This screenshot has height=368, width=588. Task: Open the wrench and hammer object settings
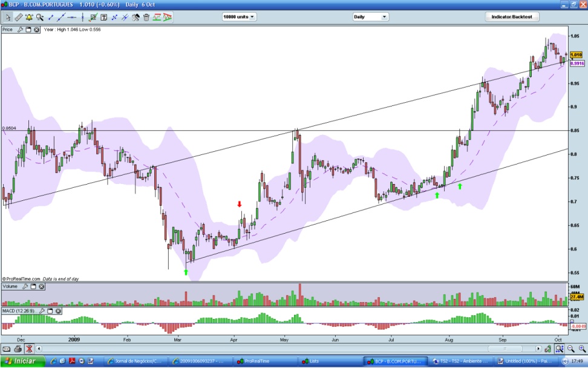point(136,18)
